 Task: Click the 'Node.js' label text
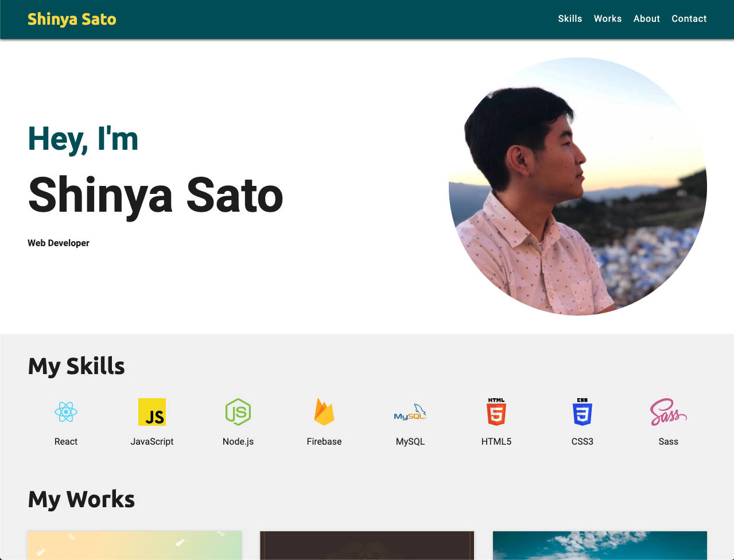pos(238,442)
